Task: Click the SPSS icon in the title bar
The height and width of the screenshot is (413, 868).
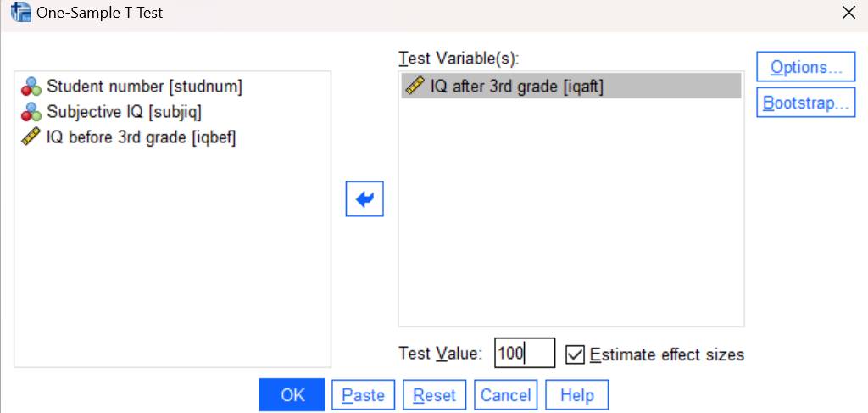Action: [x=20, y=12]
